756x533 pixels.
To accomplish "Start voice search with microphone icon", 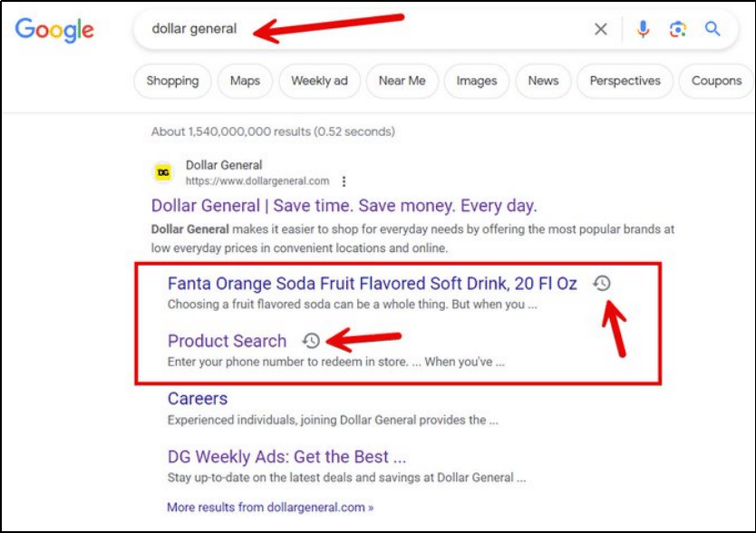I will click(643, 29).
